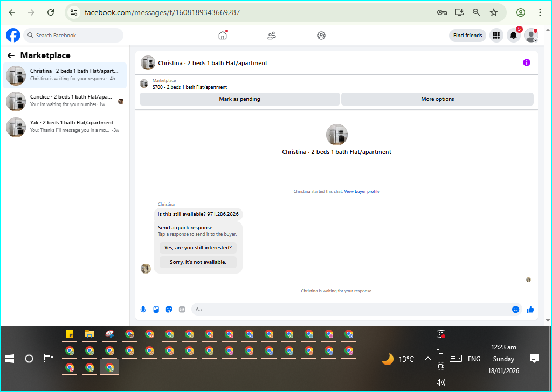This screenshot has width=552, height=392.
Task: Click the Find friends button
Action: click(x=467, y=36)
